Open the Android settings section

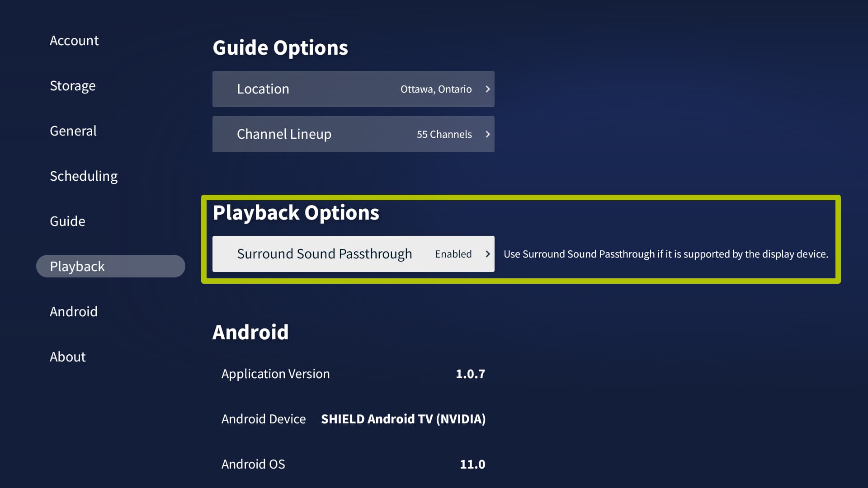[74, 311]
